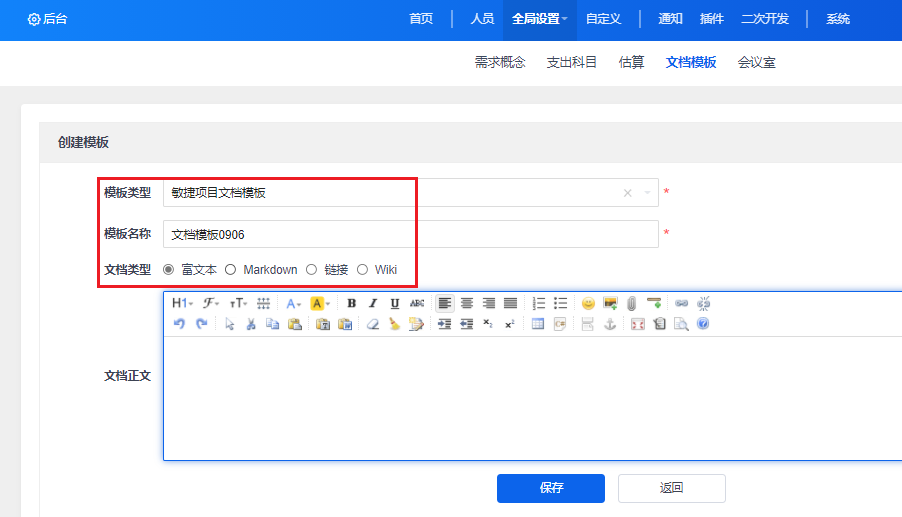Switch to 文档模板 tab
The width and height of the screenshot is (902, 517).
pyautogui.click(x=691, y=62)
